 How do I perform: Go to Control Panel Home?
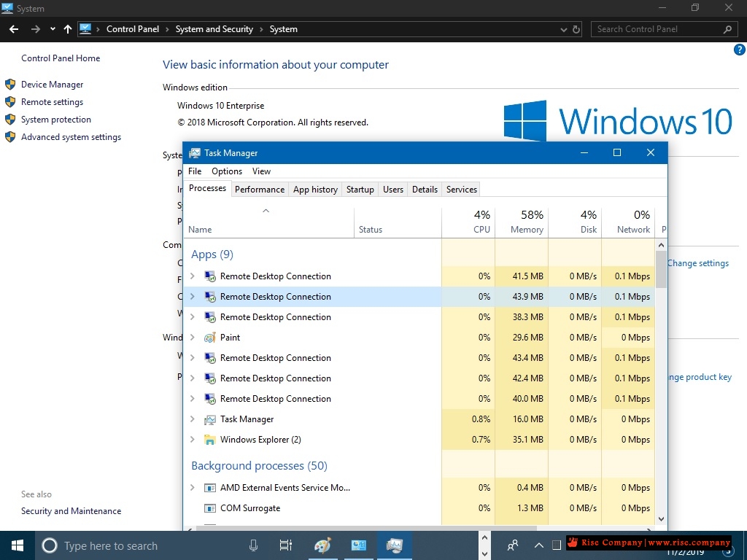click(x=61, y=58)
